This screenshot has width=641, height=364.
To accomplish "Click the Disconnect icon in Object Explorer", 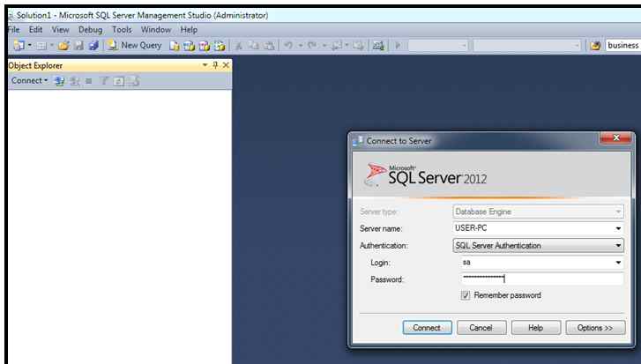I will pyautogui.click(x=75, y=81).
